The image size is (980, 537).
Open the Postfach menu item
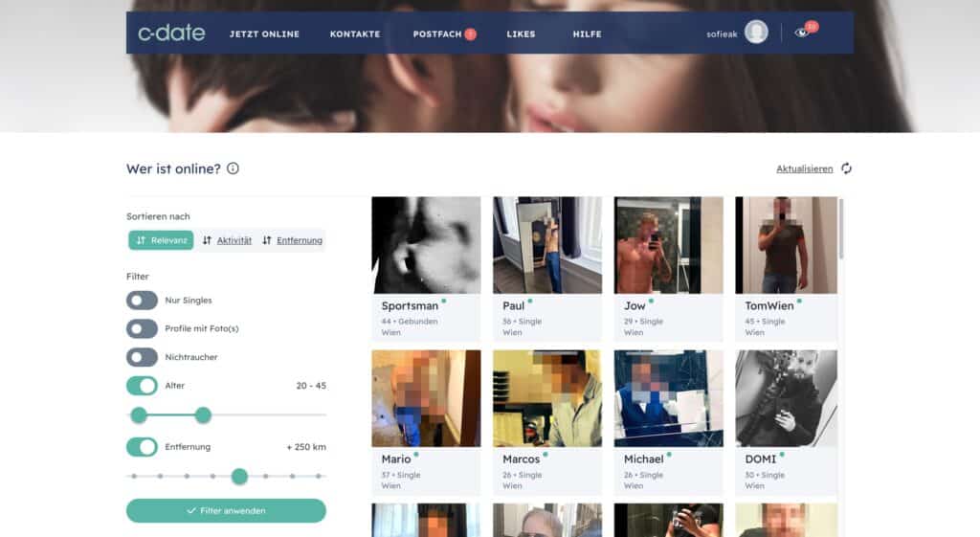click(x=436, y=34)
